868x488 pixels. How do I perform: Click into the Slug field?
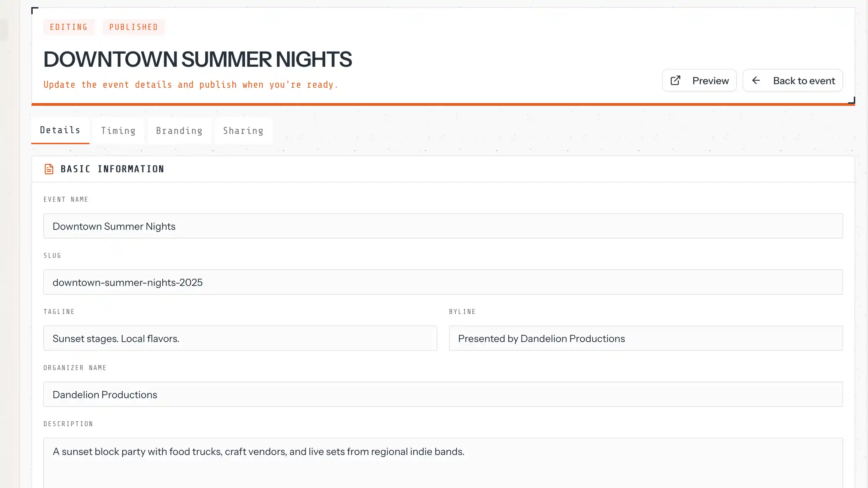(443, 282)
